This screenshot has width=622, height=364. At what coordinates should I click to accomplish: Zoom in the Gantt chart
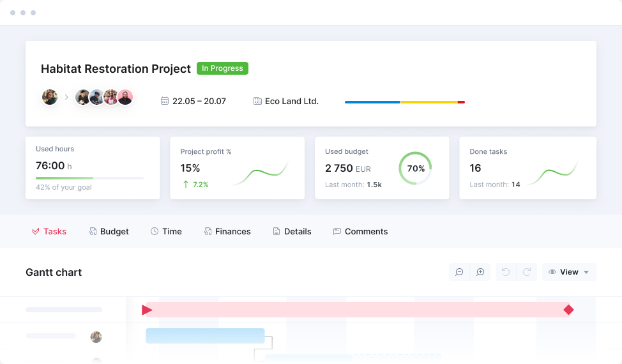click(x=480, y=272)
